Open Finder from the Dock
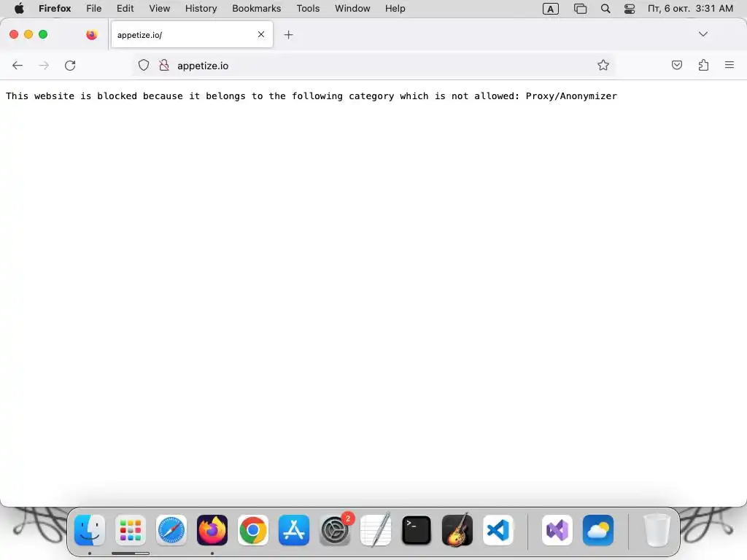This screenshot has width=747, height=560. click(x=90, y=530)
